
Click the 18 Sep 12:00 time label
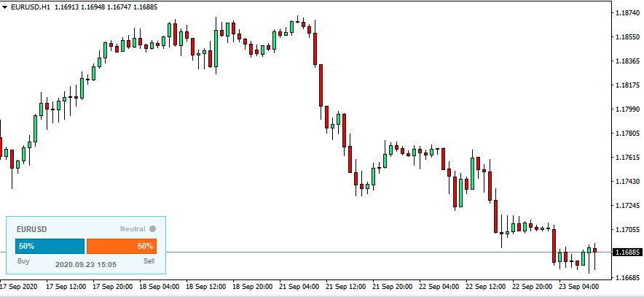205,286
